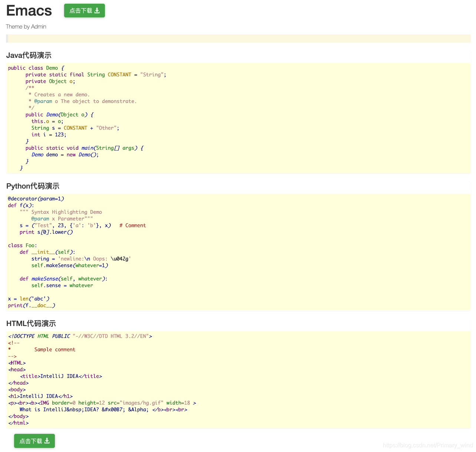Click the 'Syntax Highlighting Demo' docstring line
This screenshot has width=476, height=452.
[x=61, y=212]
